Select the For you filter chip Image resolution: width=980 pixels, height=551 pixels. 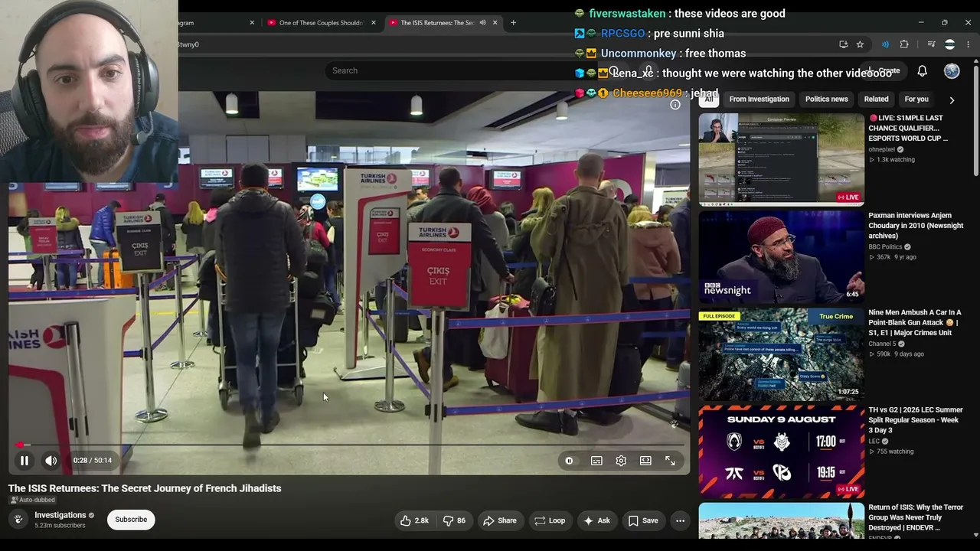[916, 99]
